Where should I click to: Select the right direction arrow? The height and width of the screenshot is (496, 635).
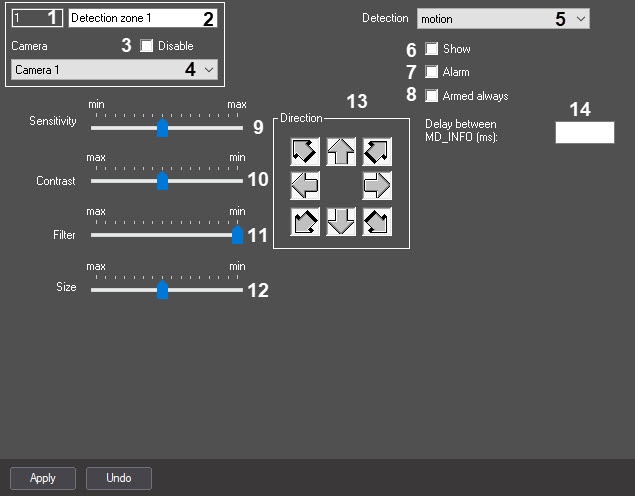click(x=377, y=186)
